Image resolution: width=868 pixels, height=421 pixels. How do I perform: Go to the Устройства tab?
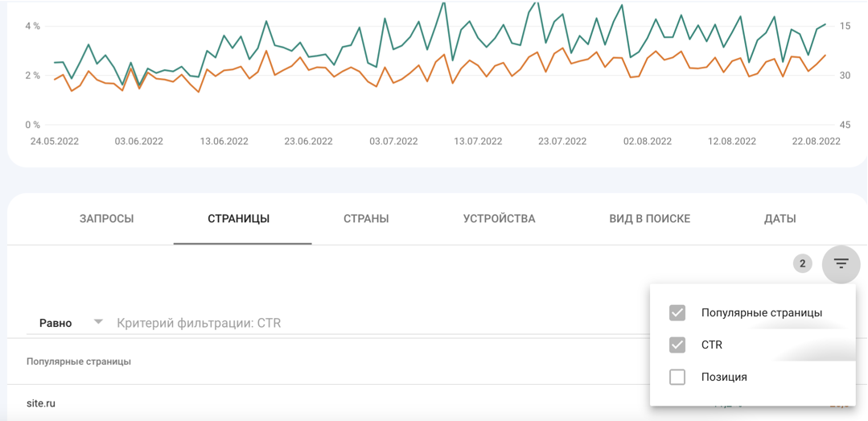(499, 218)
